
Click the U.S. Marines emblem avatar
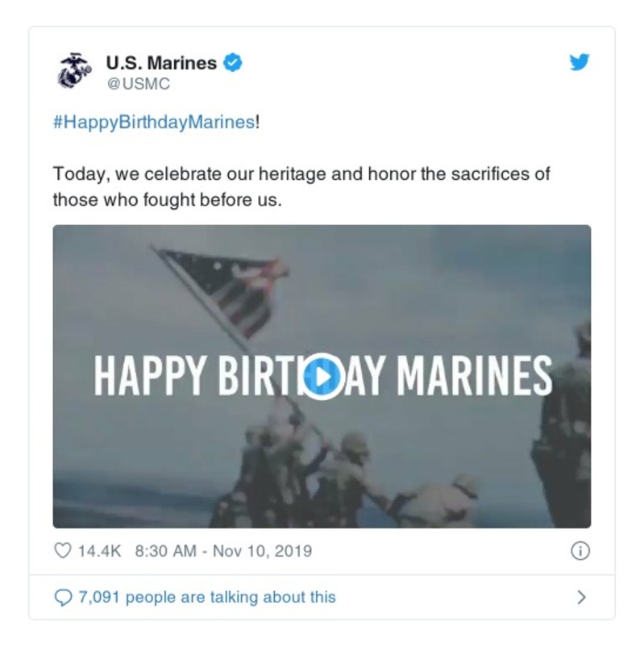tap(74, 71)
